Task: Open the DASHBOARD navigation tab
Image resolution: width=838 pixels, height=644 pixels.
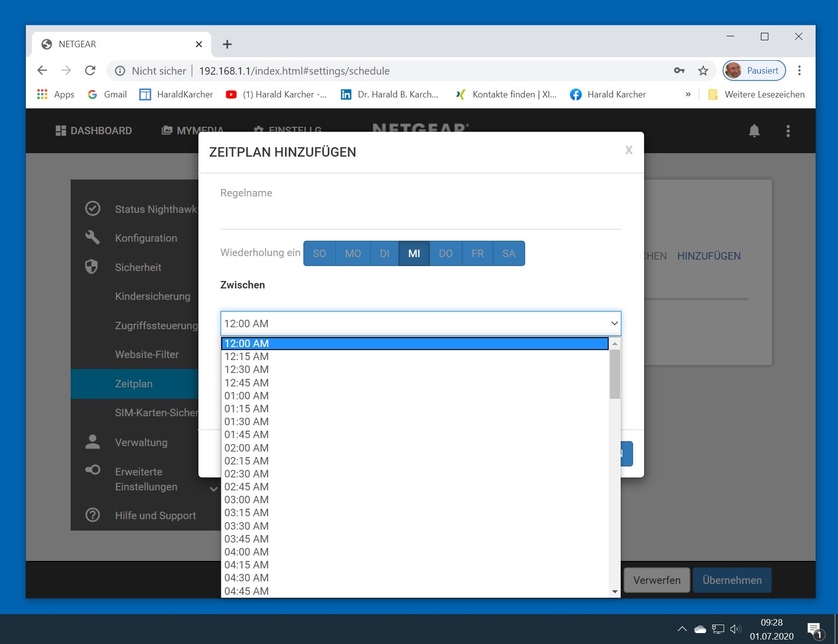Action: (x=93, y=131)
